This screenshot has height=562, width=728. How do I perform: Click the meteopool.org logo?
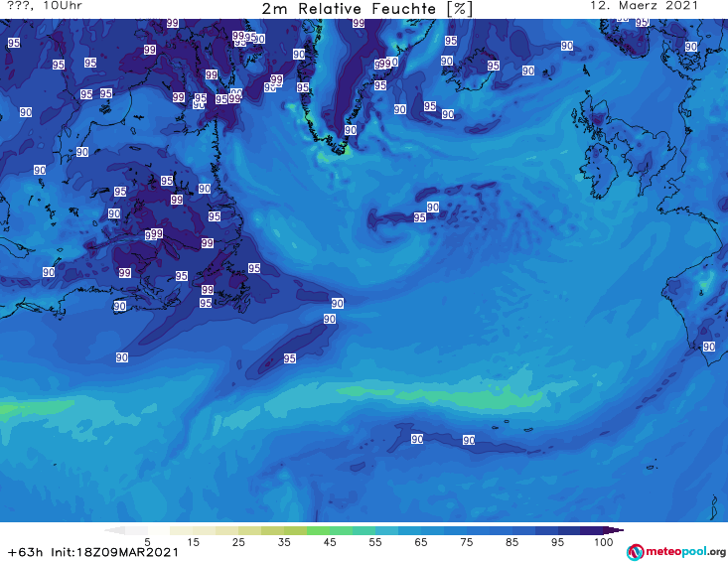[676, 552]
